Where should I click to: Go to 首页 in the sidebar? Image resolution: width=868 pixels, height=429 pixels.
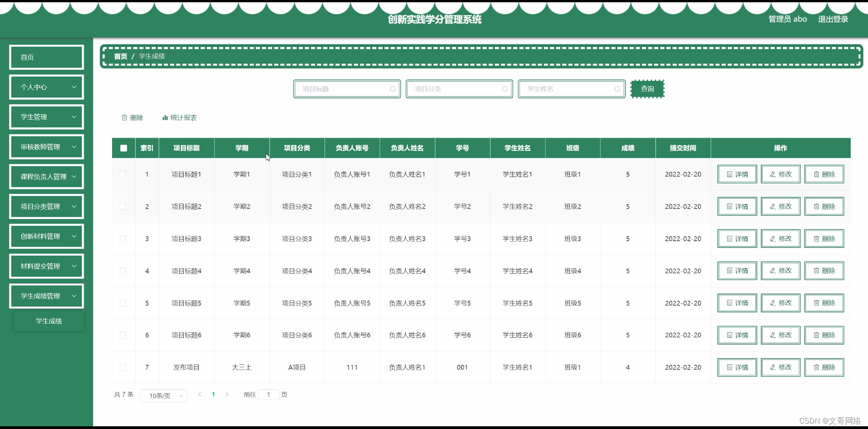pyautogui.click(x=47, y=57)
